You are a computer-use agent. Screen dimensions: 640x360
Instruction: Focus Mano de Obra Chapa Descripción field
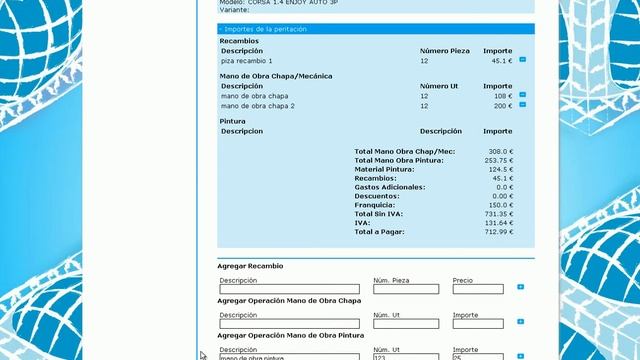coord(289,324)
